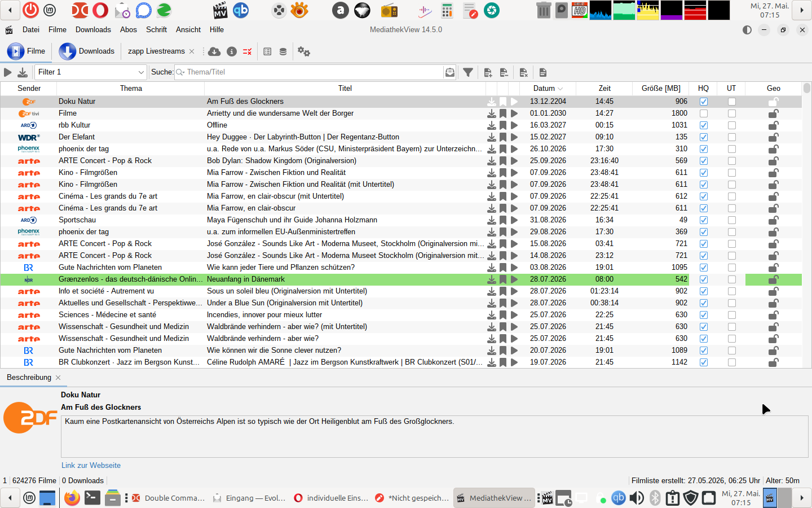Switch to the zapp Livestreams tab

click(x=156, y=51)
